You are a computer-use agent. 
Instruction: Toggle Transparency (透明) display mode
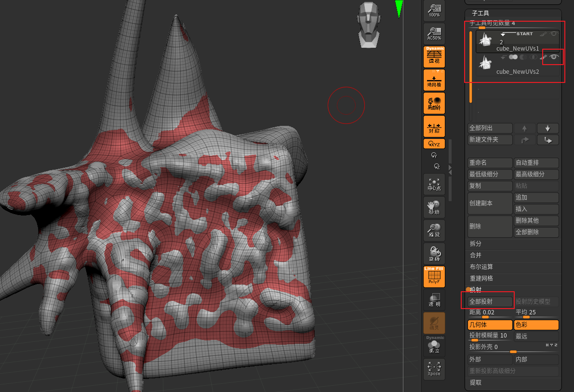[434, 300]
